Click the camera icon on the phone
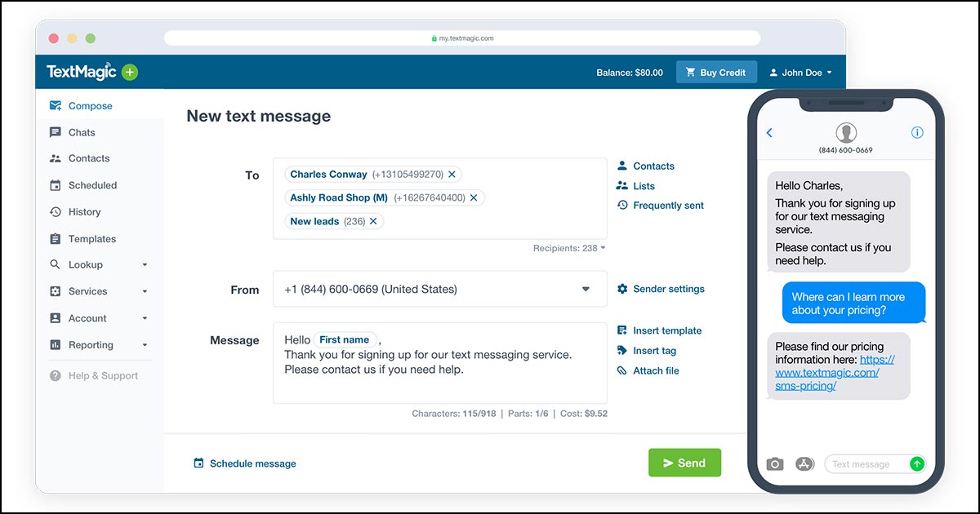The image size is (980, 514). [775, 464]
